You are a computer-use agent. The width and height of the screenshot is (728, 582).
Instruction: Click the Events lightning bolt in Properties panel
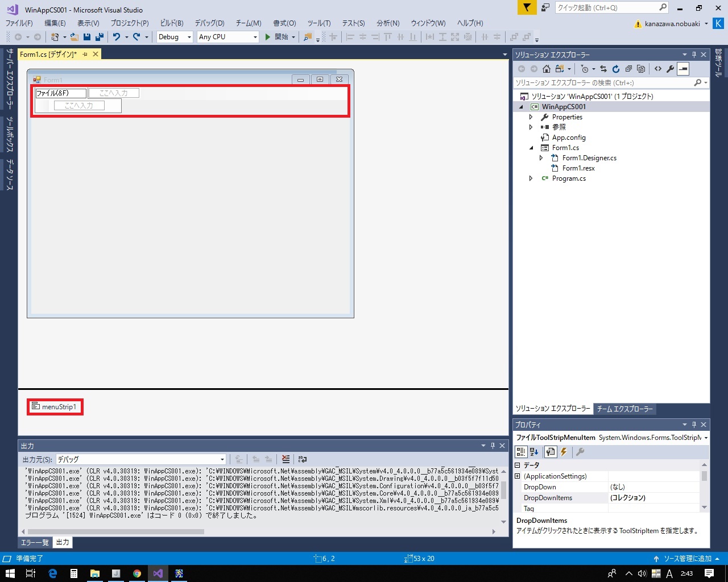(564, 452)
